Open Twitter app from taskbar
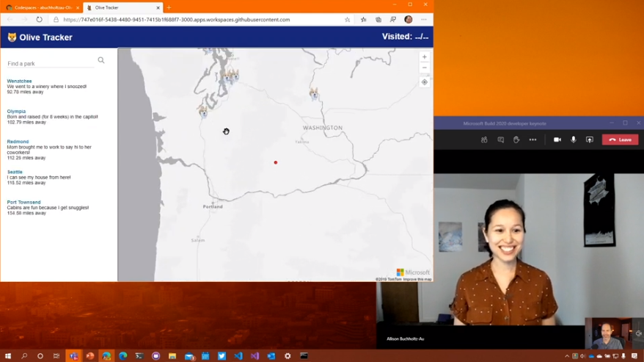This screenshot has width=644, height=362. pos(222,356)
